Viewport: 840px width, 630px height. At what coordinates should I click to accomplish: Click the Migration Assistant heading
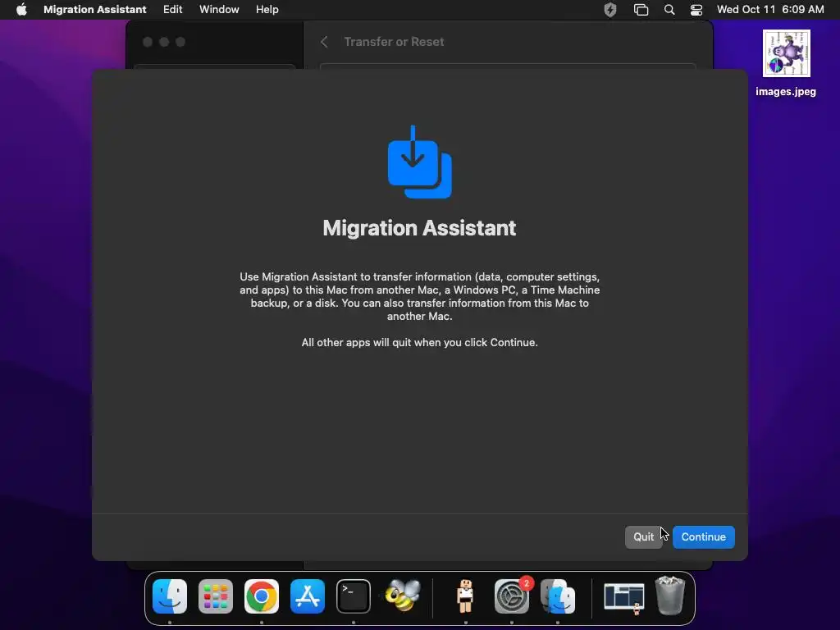[419, 228]
